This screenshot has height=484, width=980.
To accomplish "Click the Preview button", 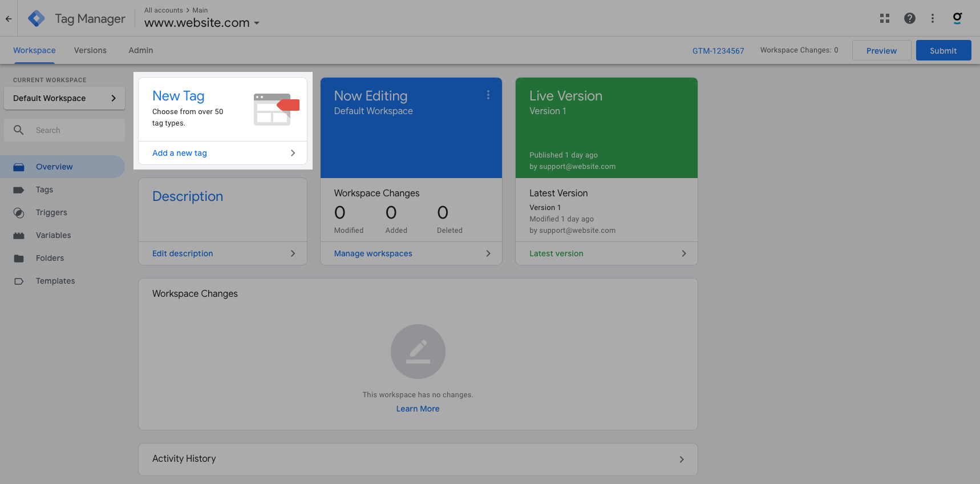I will click(881, 50).
